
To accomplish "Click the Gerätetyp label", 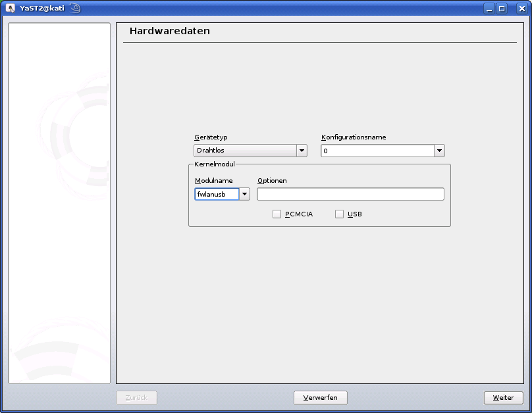I will [x=211, y=137].
